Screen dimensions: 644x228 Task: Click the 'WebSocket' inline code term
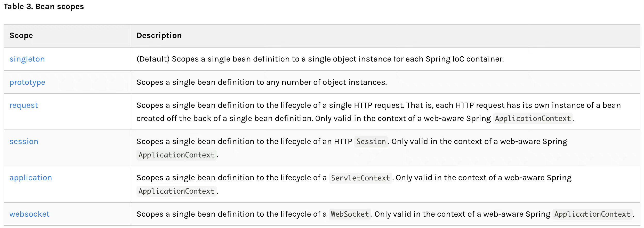(x=350, y=214)
